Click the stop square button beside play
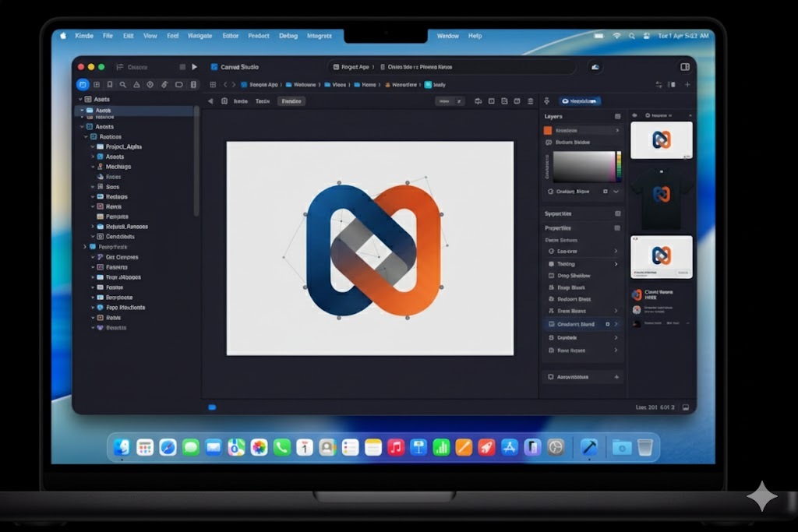 coord(182,67)
